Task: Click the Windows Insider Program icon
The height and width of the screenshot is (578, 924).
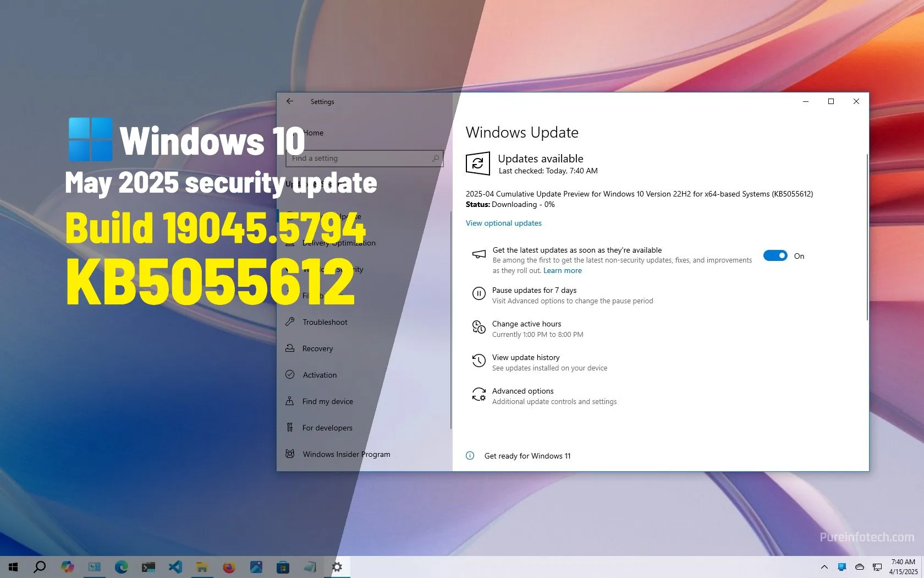Action: point(290,454)
